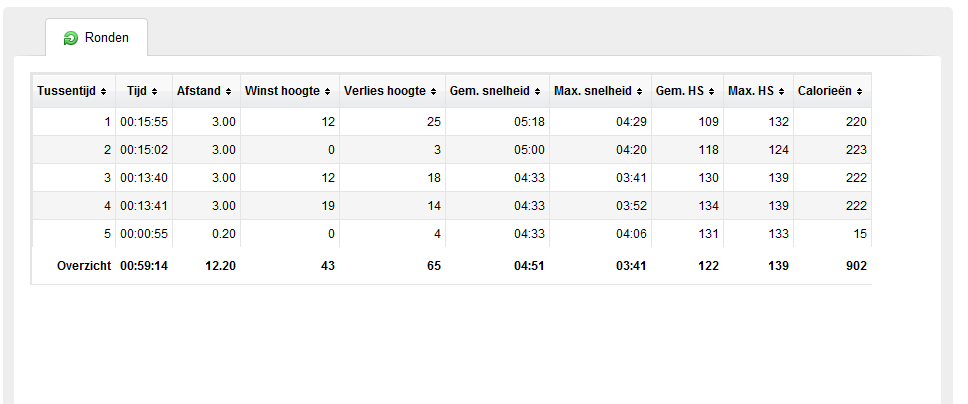Image resolution: width=968 pixels, height=404 pixels.
Task: Select lap 2 time cell 00:15:02
Action: coord(144,149)
